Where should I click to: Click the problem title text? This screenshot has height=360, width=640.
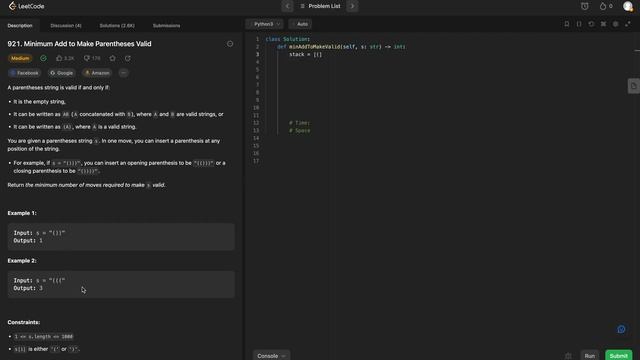tap(79, 44)
